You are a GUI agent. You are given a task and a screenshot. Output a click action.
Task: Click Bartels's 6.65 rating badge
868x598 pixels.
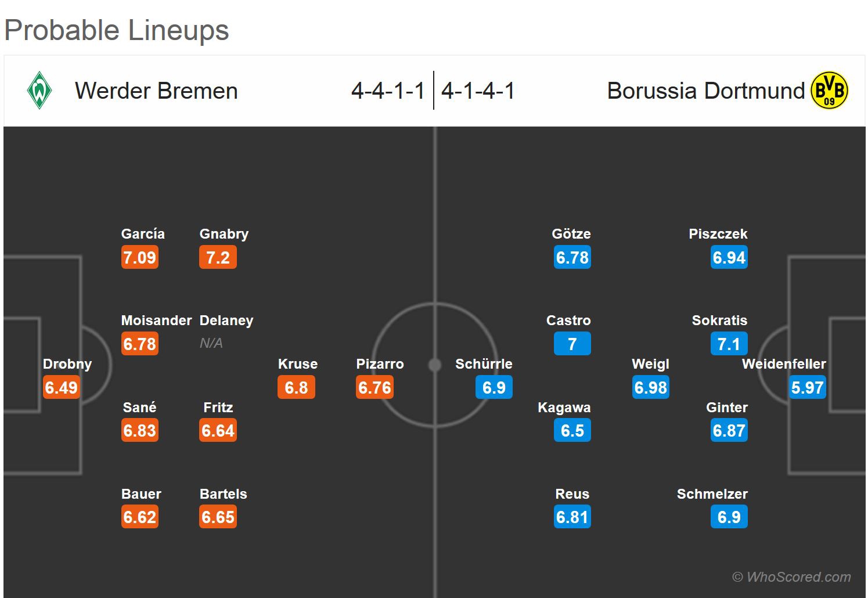click(x=218, y=517)
